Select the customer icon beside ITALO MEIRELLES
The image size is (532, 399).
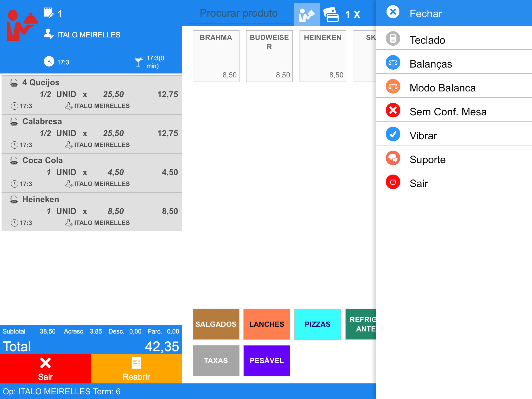(x=49, y=34)
